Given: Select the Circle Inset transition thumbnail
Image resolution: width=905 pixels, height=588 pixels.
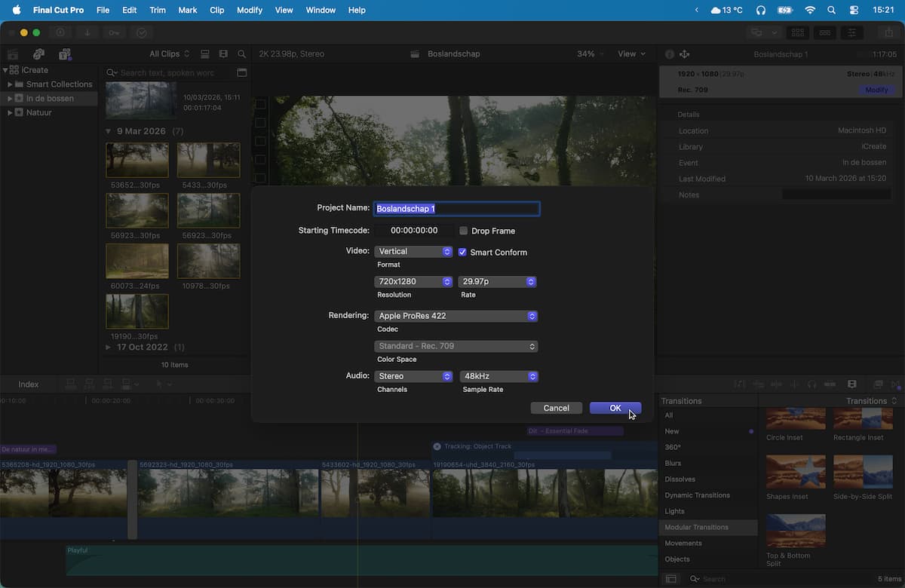Looking at the screenshot, I should [796, 419].
